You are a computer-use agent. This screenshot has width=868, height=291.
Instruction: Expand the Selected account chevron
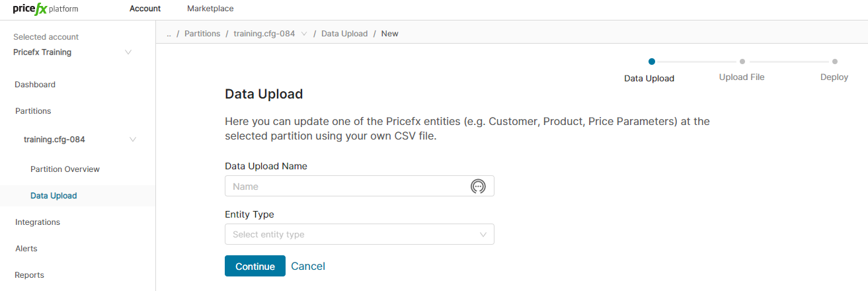(128, 52)
